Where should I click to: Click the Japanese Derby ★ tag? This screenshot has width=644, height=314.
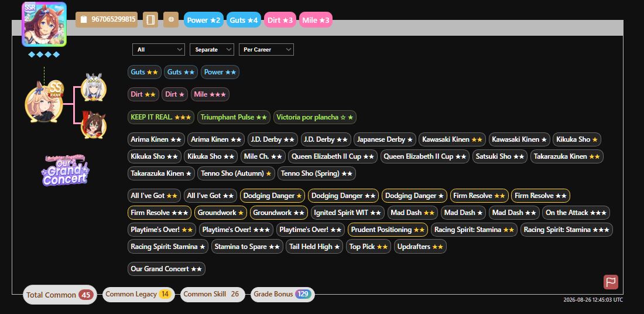click(385, 139)
